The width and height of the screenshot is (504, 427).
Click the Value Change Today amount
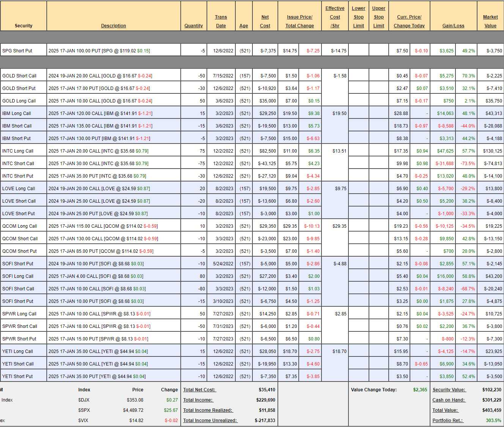[x=420, y=390]
